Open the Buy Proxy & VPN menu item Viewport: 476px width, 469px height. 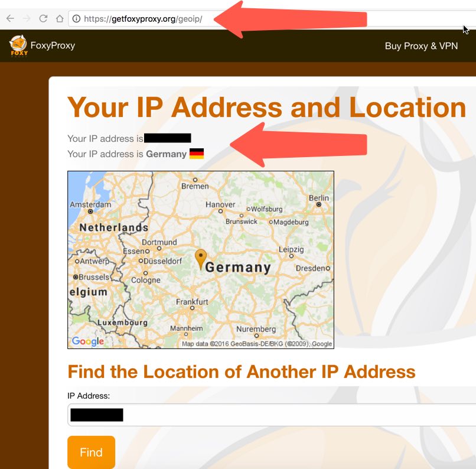pos(421,46)
